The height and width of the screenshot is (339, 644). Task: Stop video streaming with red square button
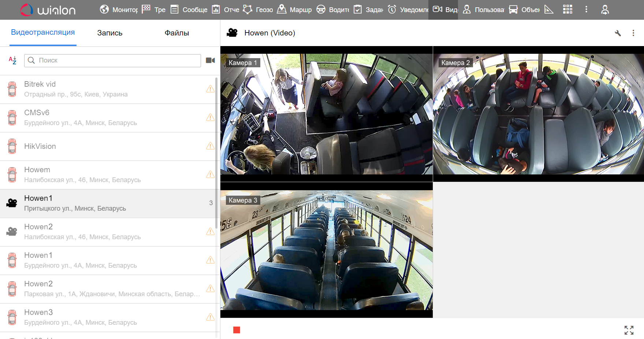coord(237,330)
